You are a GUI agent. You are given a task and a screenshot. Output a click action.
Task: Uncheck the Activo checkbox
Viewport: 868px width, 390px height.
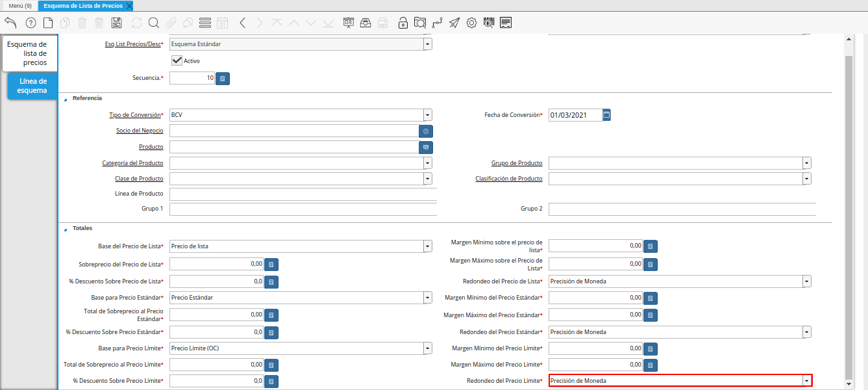(177, 60)
